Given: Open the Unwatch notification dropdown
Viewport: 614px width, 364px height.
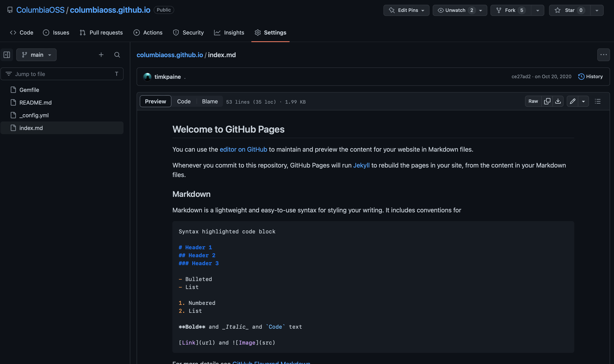Looking at the screenshot, I should click(460, 10).
